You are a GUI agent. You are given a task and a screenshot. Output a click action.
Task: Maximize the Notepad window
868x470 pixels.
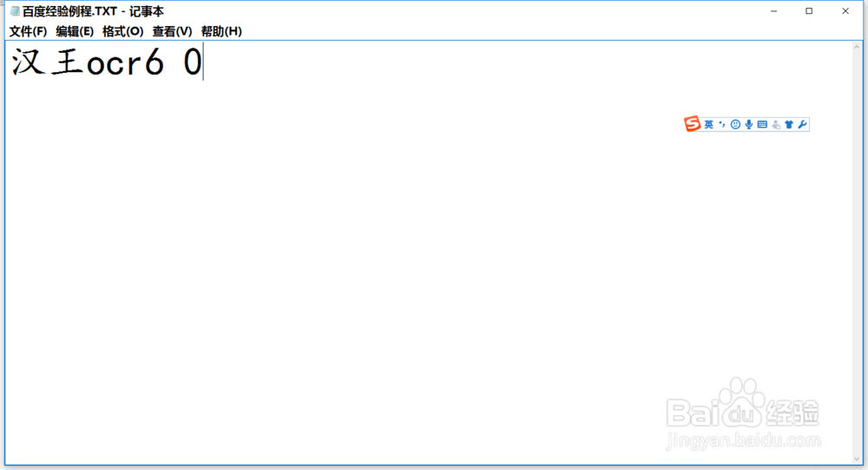pos(809,11)
